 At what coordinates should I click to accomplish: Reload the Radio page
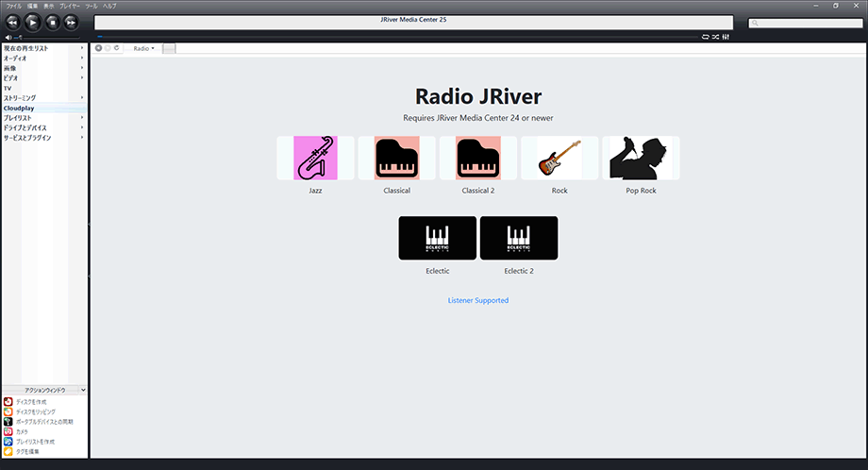click(116, 48)
